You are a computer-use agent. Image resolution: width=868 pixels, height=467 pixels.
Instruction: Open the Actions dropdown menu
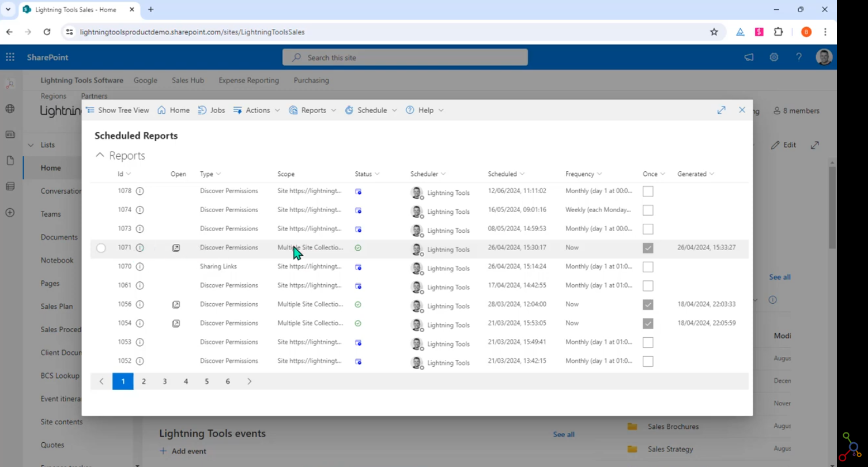point(256,110)
